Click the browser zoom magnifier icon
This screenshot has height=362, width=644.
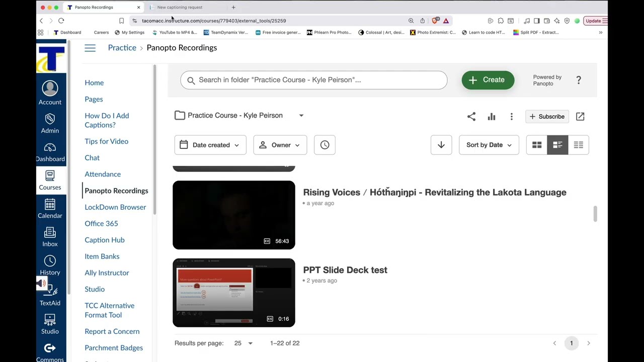pos(411,21)
